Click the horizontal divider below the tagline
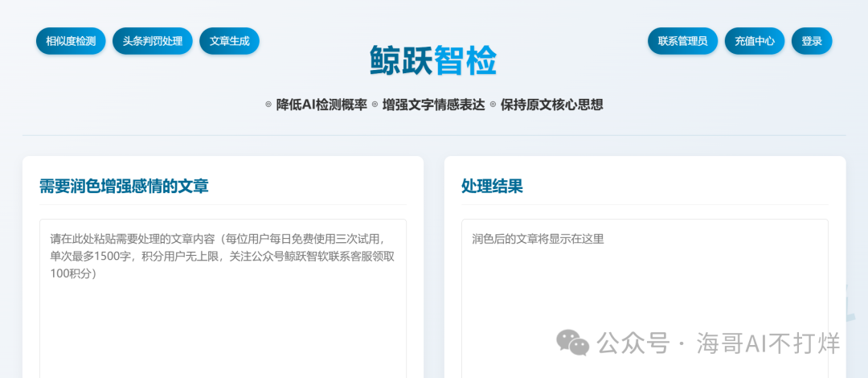Viewport: 868px width, 378px height. (x=434, y=135)
